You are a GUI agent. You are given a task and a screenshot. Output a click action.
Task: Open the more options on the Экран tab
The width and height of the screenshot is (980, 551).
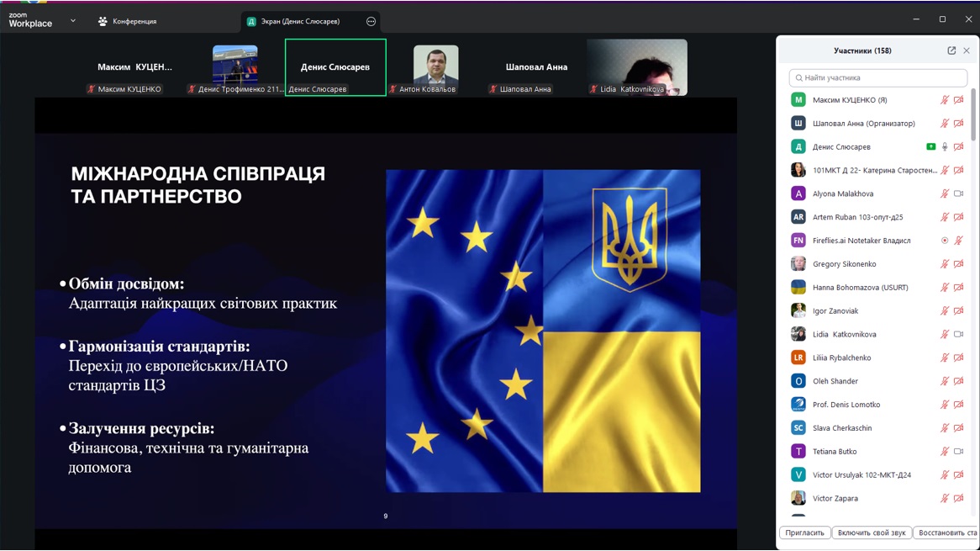(371, 22)
